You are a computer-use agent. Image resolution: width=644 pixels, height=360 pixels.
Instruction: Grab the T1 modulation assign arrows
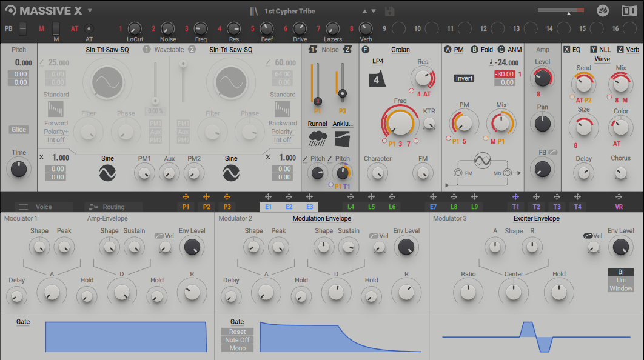point(515,196)
